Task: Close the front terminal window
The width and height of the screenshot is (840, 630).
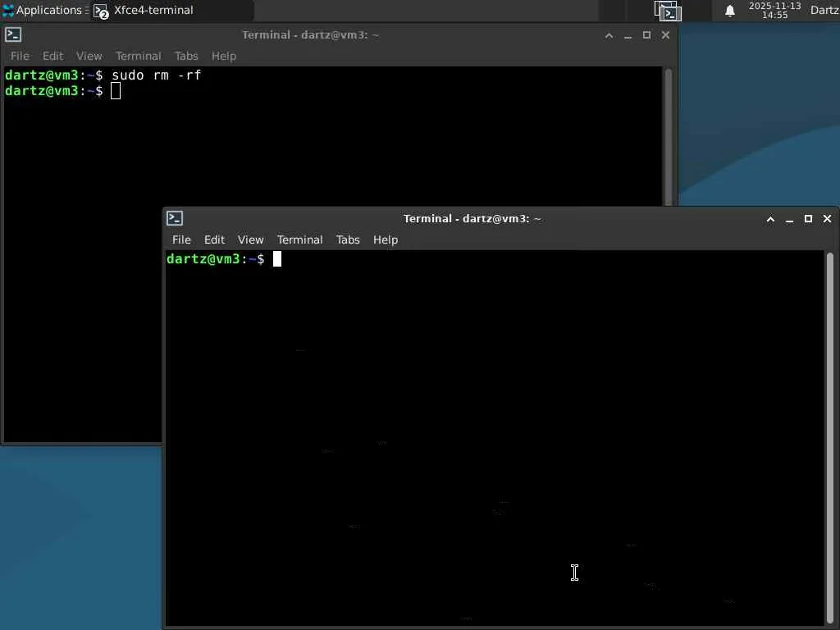Action: pyautogui.click(x=827, y=218)
